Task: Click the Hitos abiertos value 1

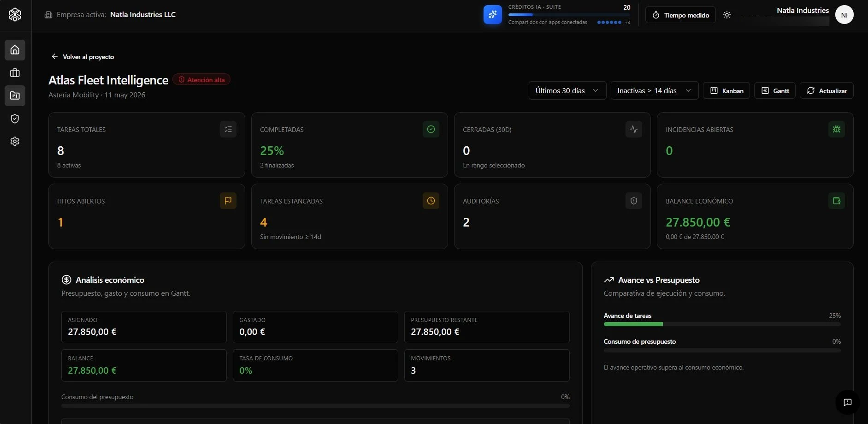Action: click(x=60, y=222)
